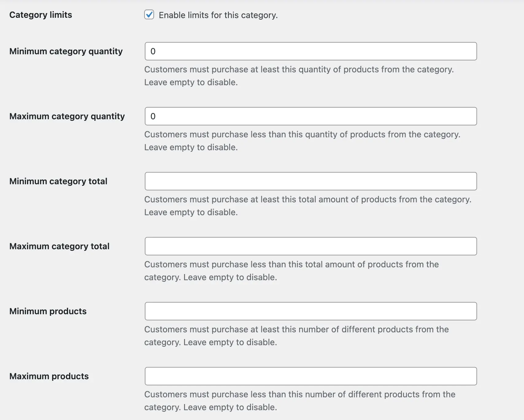Click the 'Enable limits for this category' label
Screen dimensions: 524x420
pyautogui.click(x=218, y=15)
